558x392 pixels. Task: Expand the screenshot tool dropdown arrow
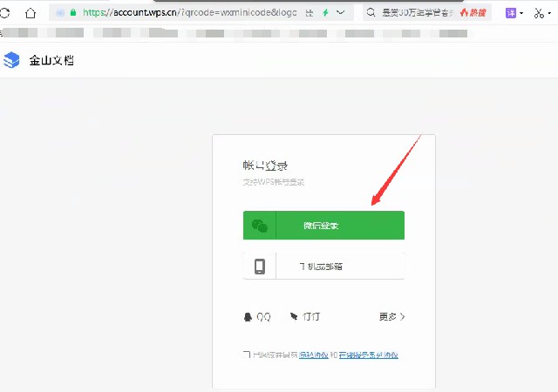[549, 13]
